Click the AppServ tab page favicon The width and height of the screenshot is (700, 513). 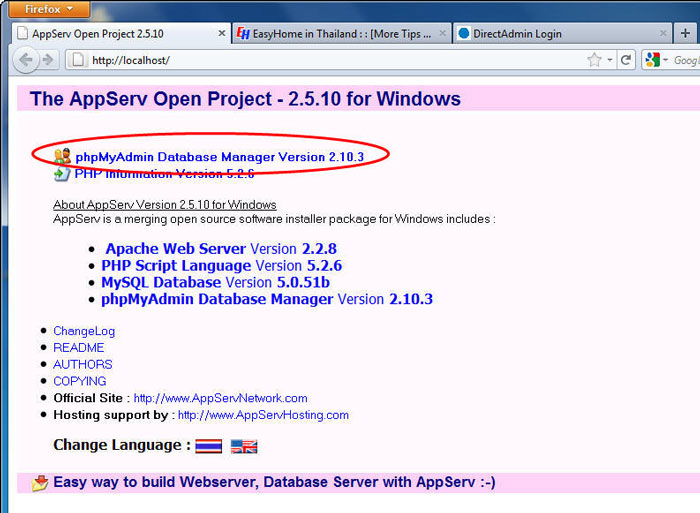point(22,33)
